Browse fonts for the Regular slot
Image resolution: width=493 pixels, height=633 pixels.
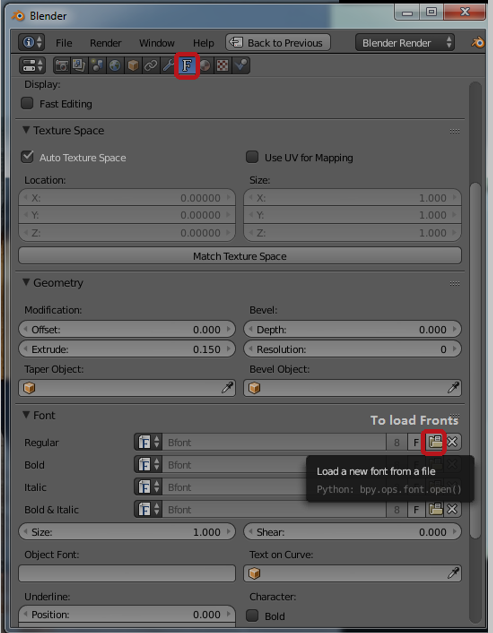click(x=148, y=442)
